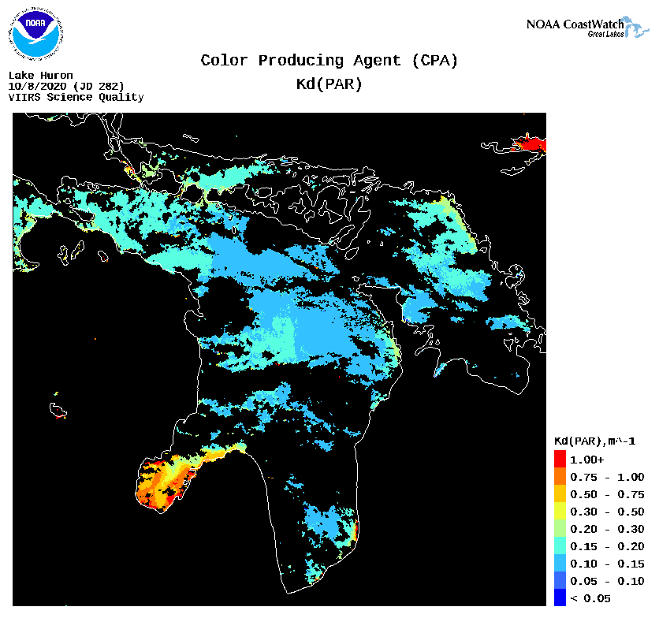Image resolution: width=659 pixels, height=644 pixels.
Task: Click the '0.15 - 0.20' legend label
Action: click(x=607, y=546)
